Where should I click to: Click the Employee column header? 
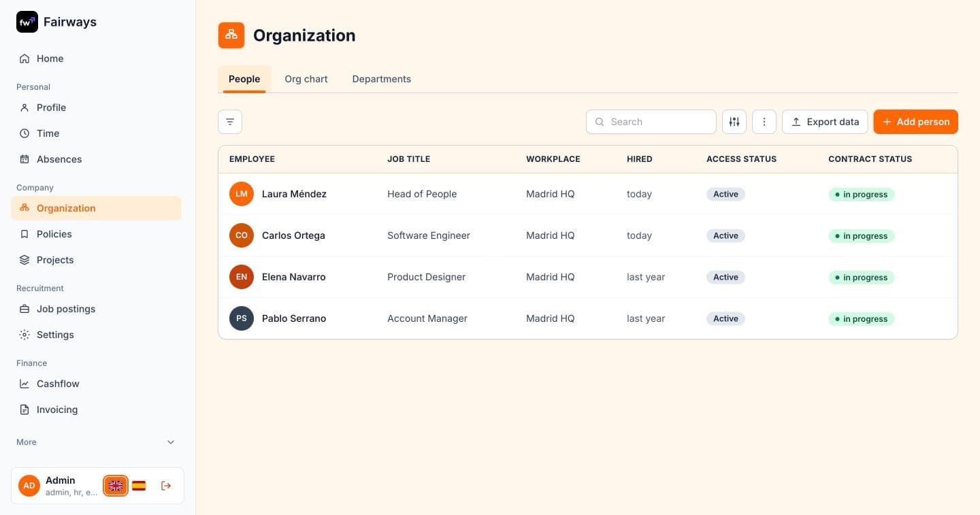point(252,159)
